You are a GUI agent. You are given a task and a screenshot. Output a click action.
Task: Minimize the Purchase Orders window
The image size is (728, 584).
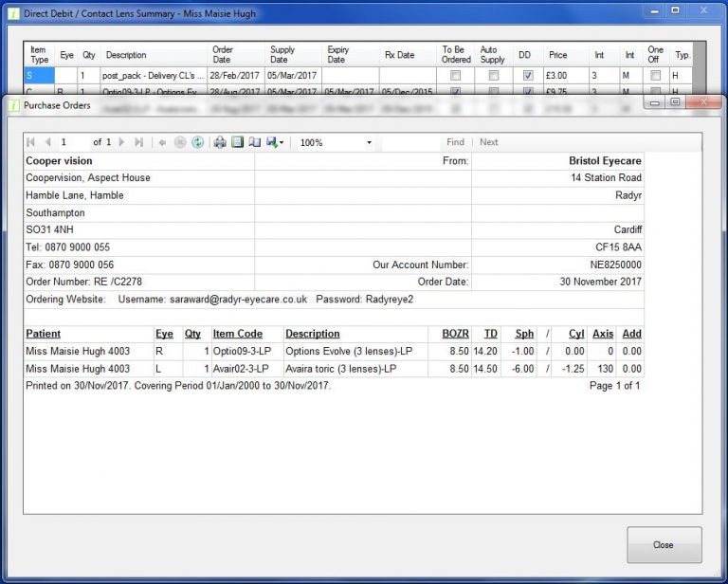(655, 102)
